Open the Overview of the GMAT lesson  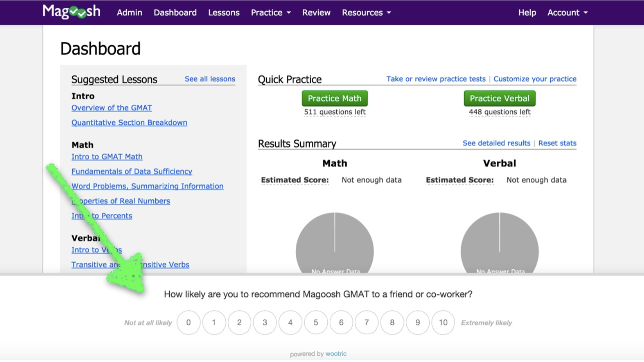pos(112,108)
